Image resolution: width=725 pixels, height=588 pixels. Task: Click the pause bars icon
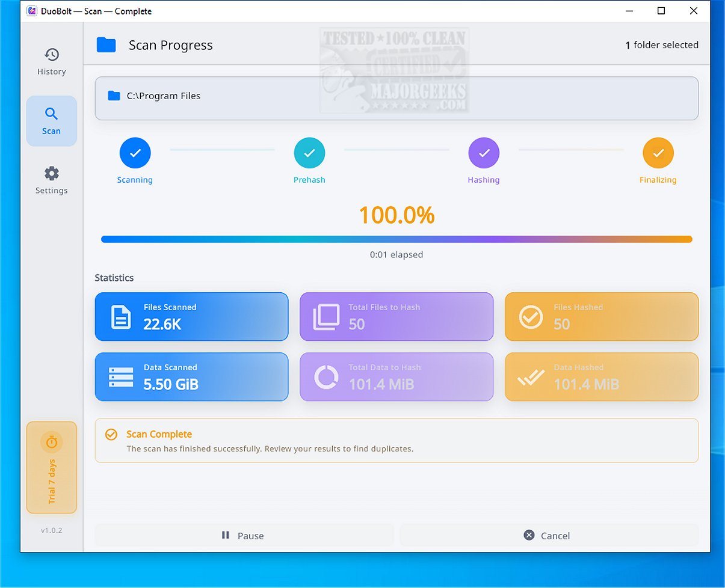pyautogui.click(x=226, y=535)
